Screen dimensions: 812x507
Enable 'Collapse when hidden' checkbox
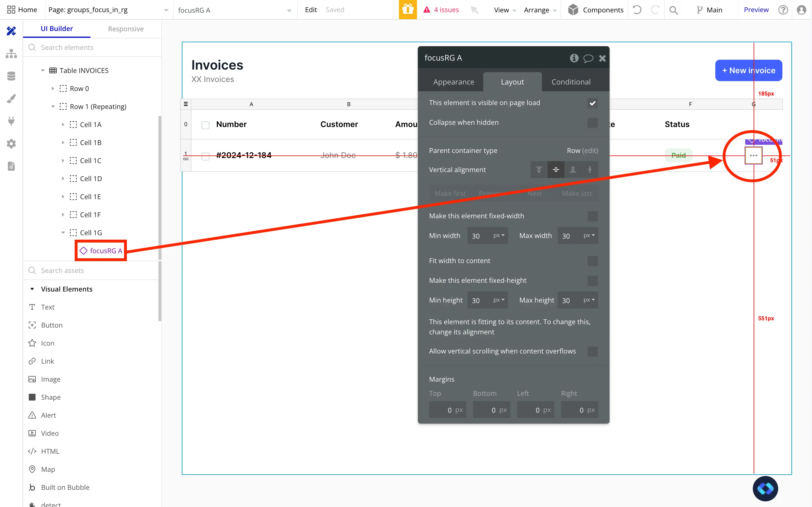coord(592,123)
